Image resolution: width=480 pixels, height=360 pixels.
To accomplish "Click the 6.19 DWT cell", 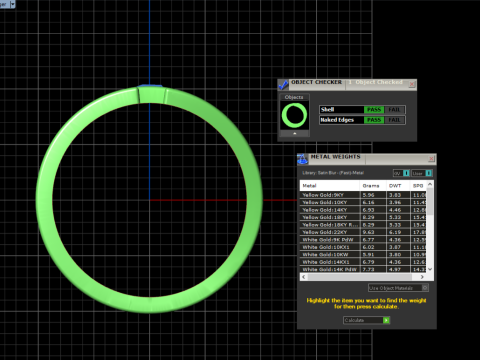I will pos(398,232).
